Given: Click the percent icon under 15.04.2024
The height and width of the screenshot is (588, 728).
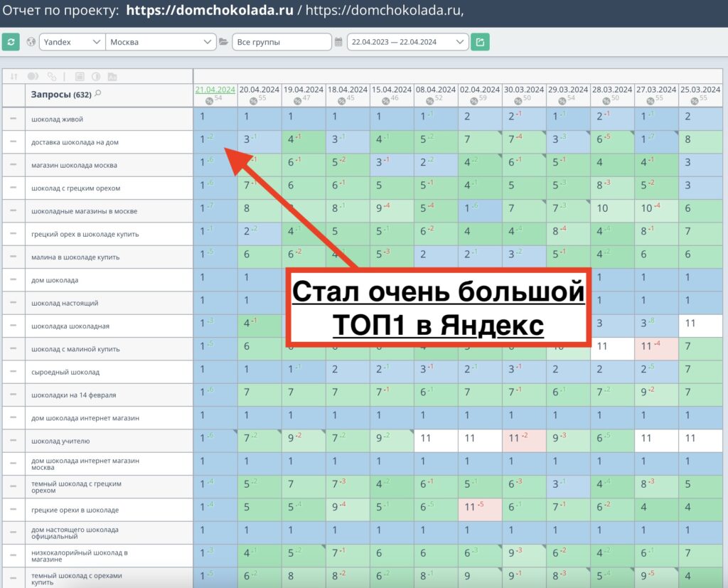Looking at the screenshot, I should coord(386,101).
